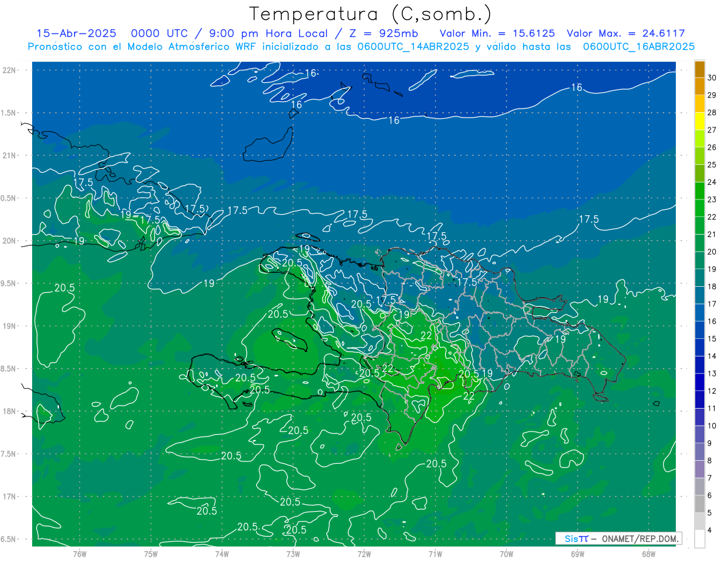Click the "21N" latitude axis label
Screen dimensions: 728x562
click(x=10, y=155)
